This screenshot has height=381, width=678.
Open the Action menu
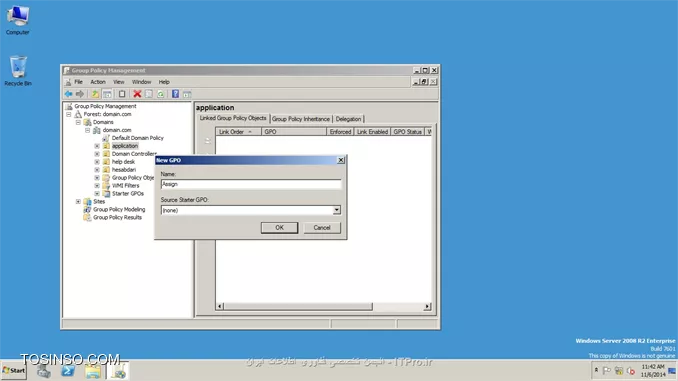[x=98, y=82]
